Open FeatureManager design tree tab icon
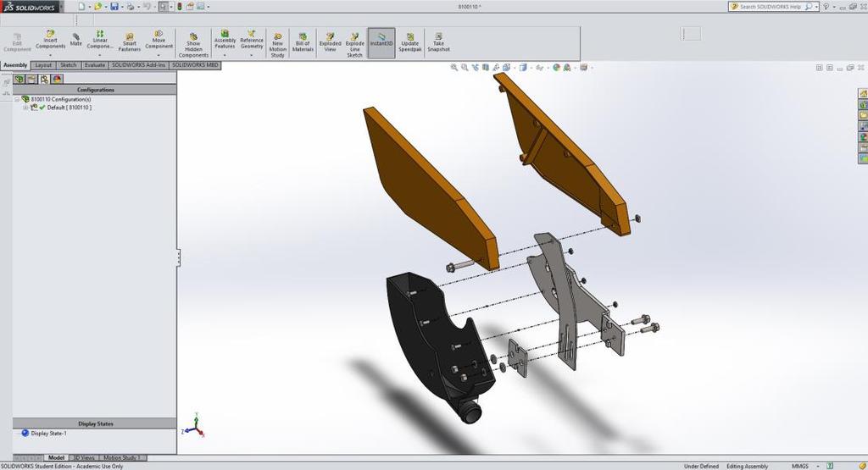The image size is (868, 470). pos(19,79)
